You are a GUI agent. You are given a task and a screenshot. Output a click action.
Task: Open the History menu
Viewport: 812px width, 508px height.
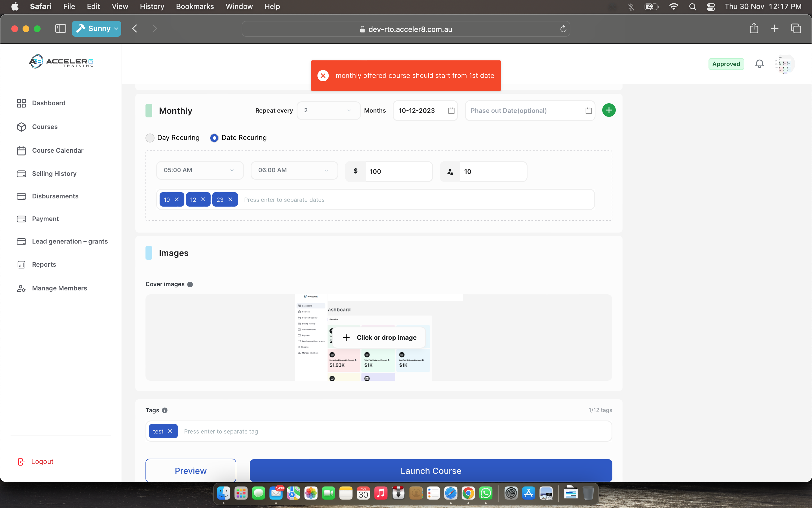[152, 6]
